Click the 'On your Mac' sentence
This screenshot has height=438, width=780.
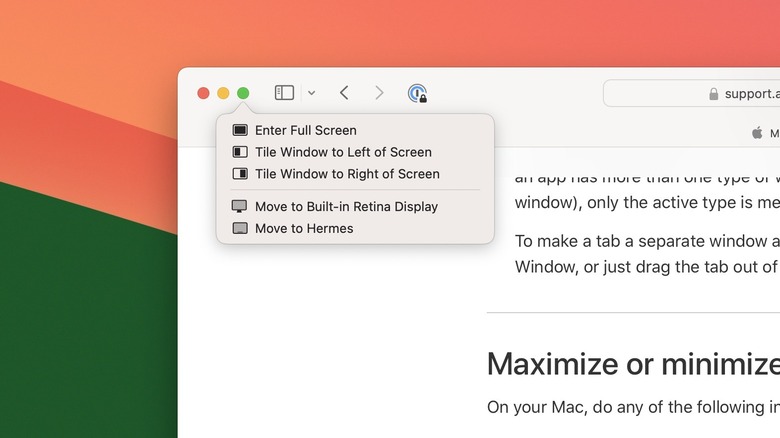pyautogui.click(x=632, y=407)
